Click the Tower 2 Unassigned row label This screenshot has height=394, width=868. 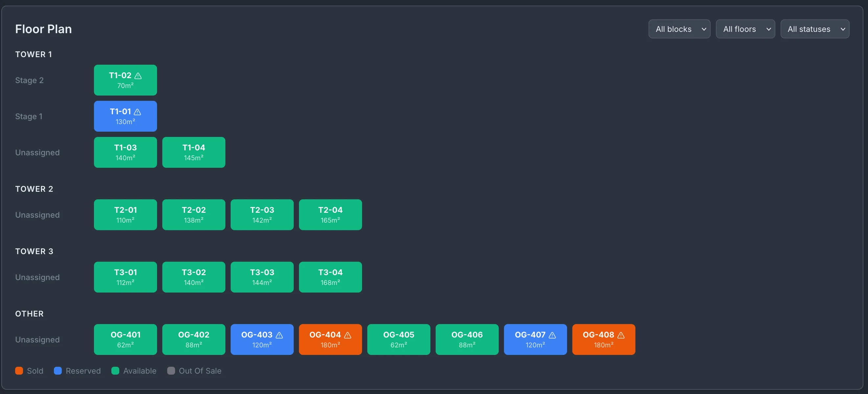tap(37, 215)
